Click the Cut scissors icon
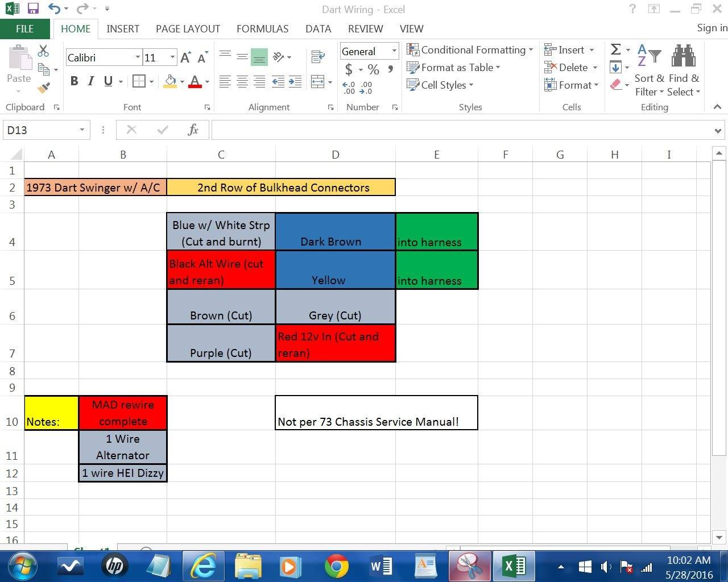728x582 pixels. pyautogui.click(x=43, y=51)
